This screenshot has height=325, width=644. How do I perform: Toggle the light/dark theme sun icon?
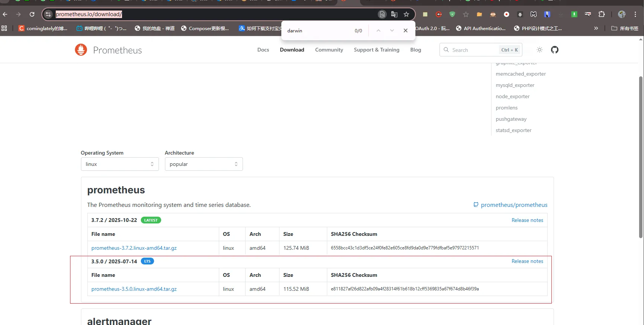(x=540, y=50)
